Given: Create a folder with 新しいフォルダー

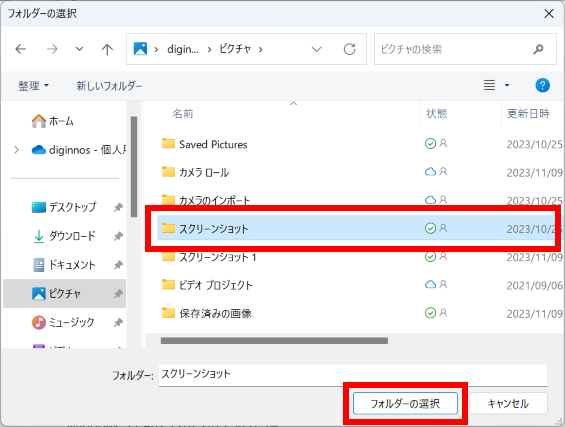Looking at the screenshot, I should point(109,86).
